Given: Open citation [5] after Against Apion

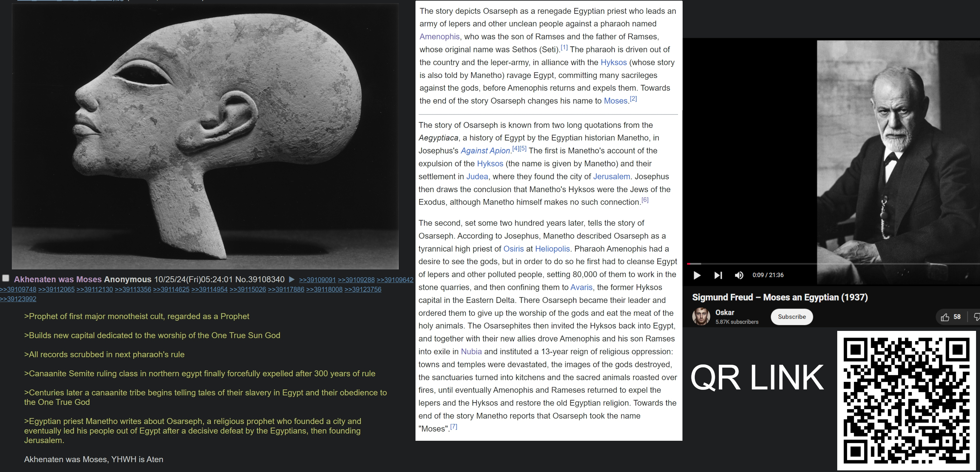Looking at the screenshot, I should coord(523,148).
